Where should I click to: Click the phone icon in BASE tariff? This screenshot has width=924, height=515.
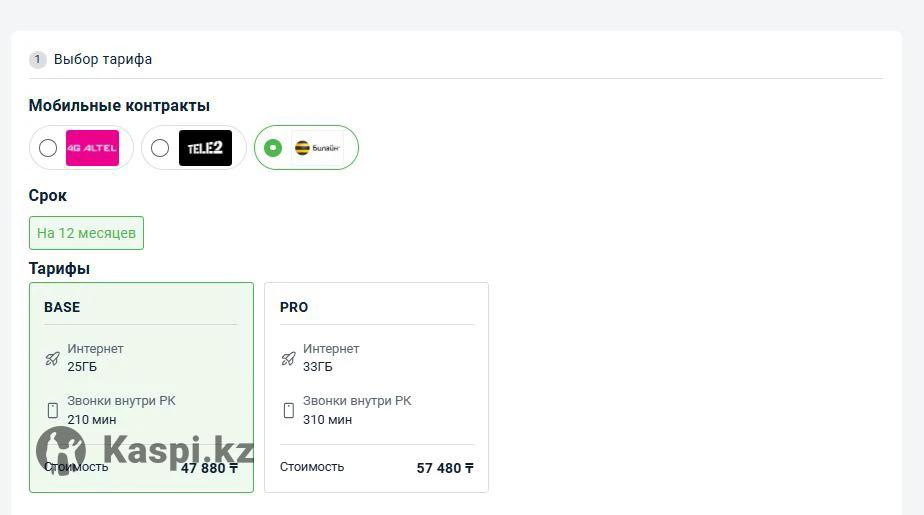tap(52, 410)
